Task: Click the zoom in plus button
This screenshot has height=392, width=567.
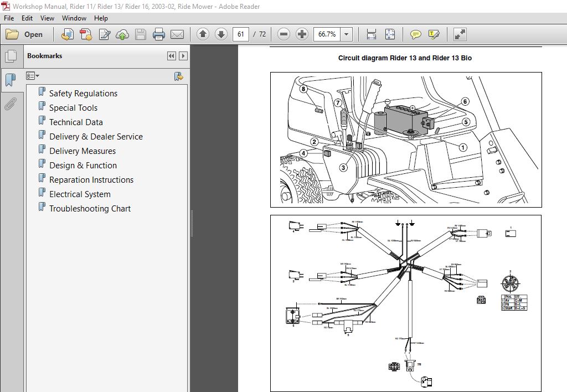Action: pos(302,34)
